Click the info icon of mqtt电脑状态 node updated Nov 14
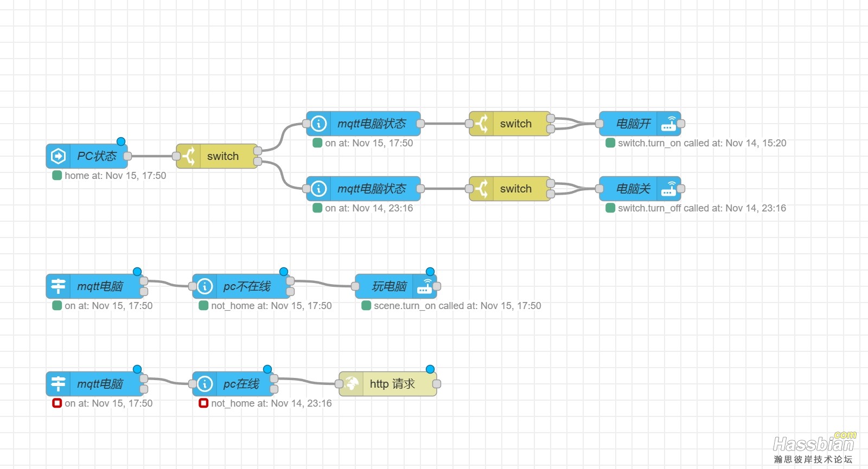This screenshot has width=868, height=469. click(x=318, y=189)
